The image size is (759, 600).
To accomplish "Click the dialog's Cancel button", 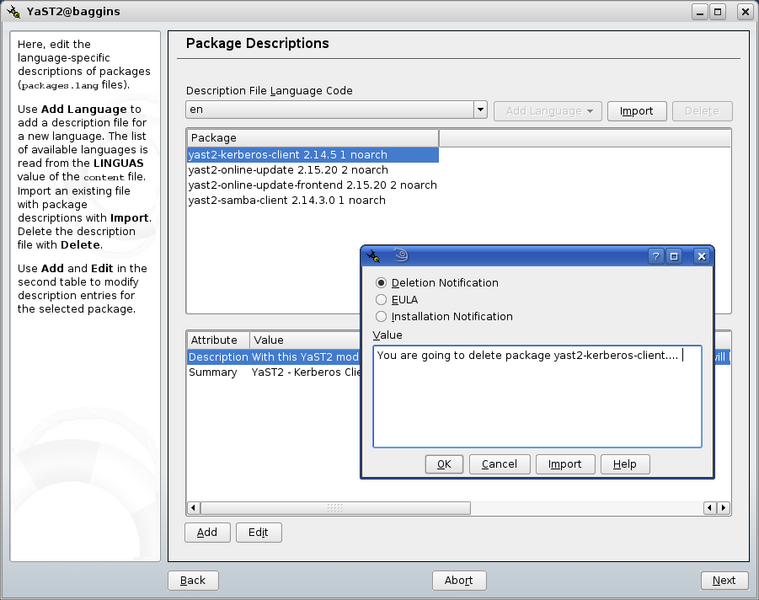I will 499,464.
